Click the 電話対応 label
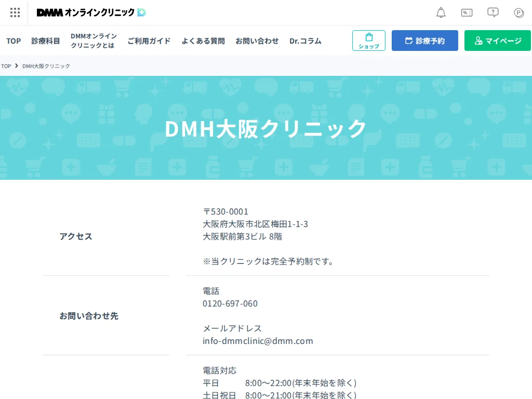Screen dimensions: 532x399 pos(220,370)
